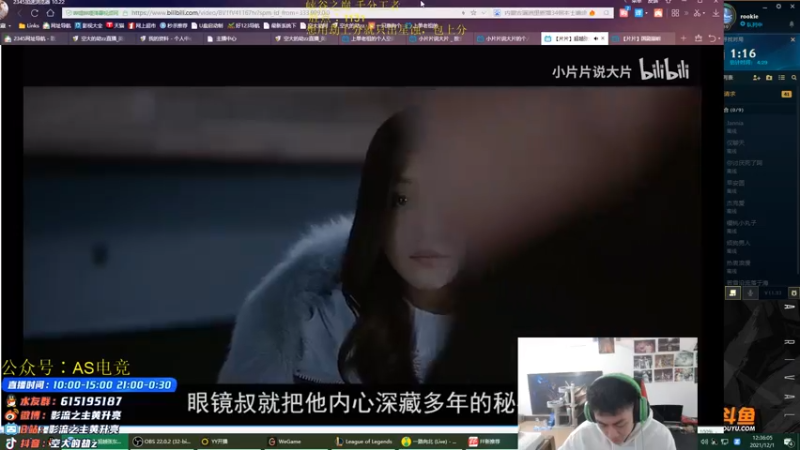Viewport: 800px width, 450px height.
Task: Expand the restore-tab dropdown arrow
Action: coord(718,39)
